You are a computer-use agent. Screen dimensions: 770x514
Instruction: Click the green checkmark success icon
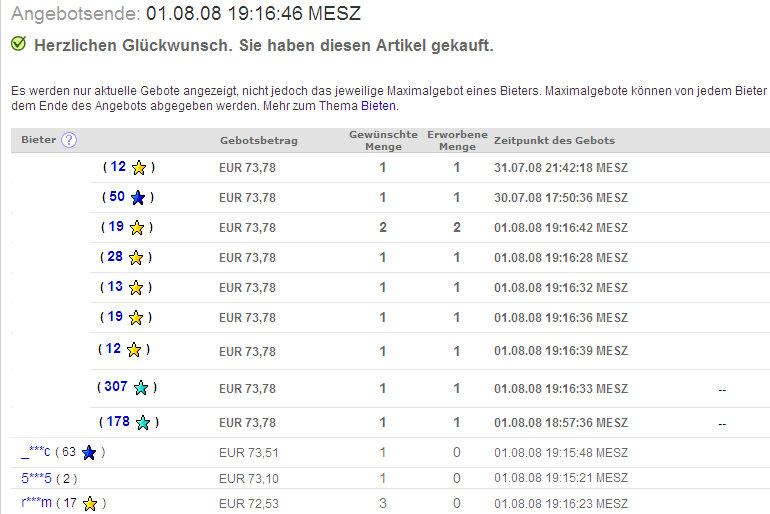(18, 45)
